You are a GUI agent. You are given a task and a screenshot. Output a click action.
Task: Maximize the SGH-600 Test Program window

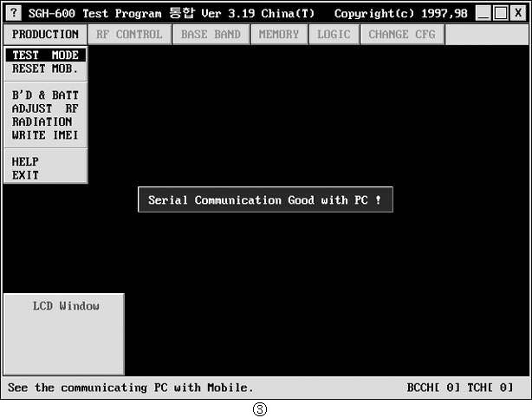point(501,14)
